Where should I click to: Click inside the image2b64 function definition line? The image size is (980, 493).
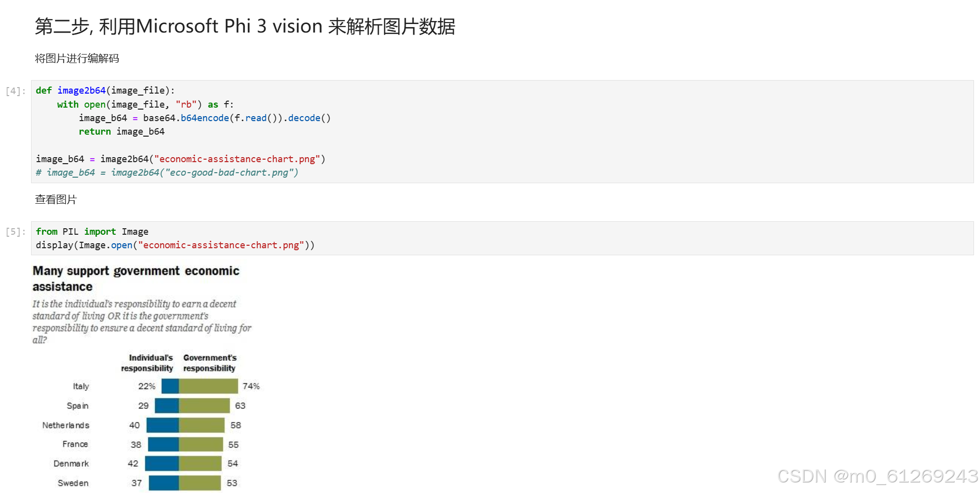pyautogui.click(x=105, y=91)
